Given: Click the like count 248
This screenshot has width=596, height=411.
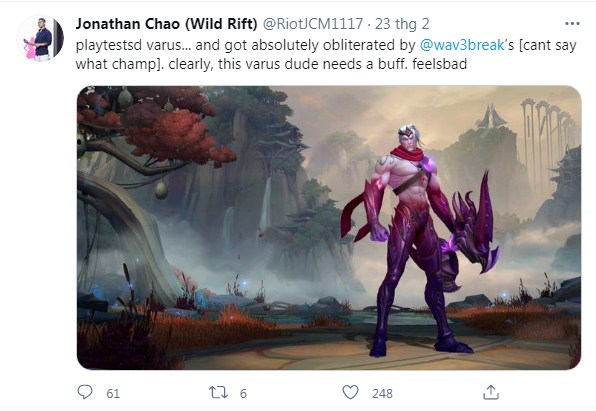Looking at the screenshot, I should pos(382,393).
